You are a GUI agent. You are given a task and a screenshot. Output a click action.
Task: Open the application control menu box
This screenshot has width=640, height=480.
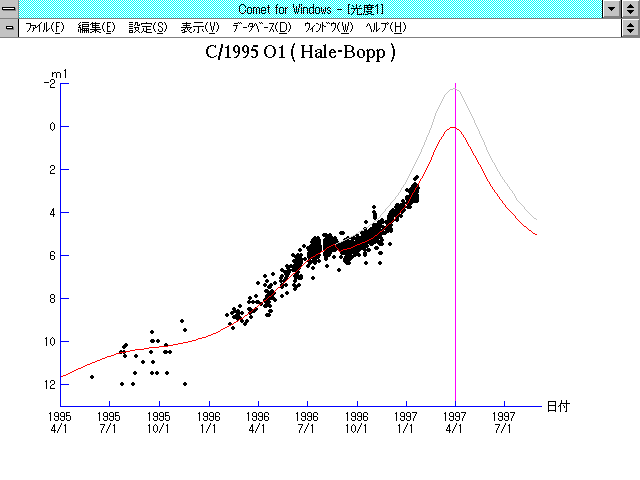pyautogui.click(x=10, y=9)
